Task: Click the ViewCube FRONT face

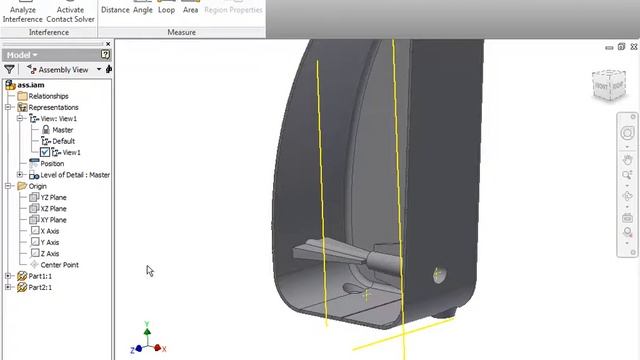Action: 602,87
